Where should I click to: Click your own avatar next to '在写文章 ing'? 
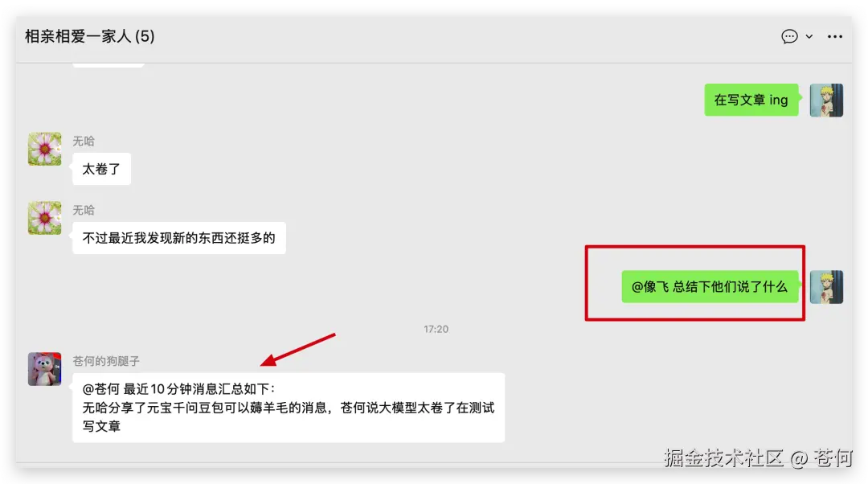click(826, 100)
